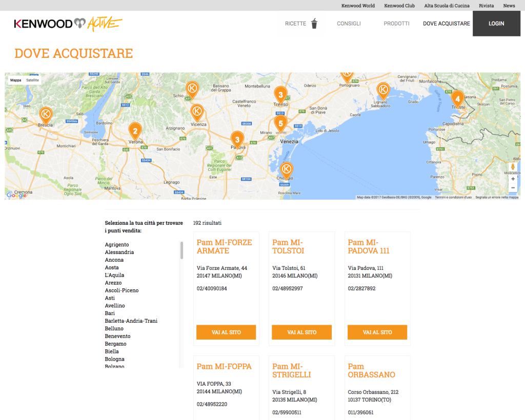Select Belluno in the city list

(x=114, y=329)
